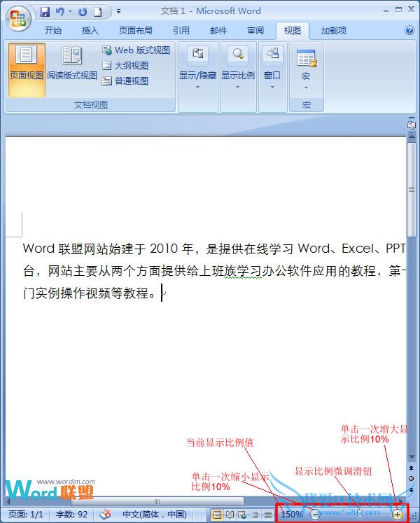Open Word help question mark icon
420x523 pixels.
tap(409, 30)
